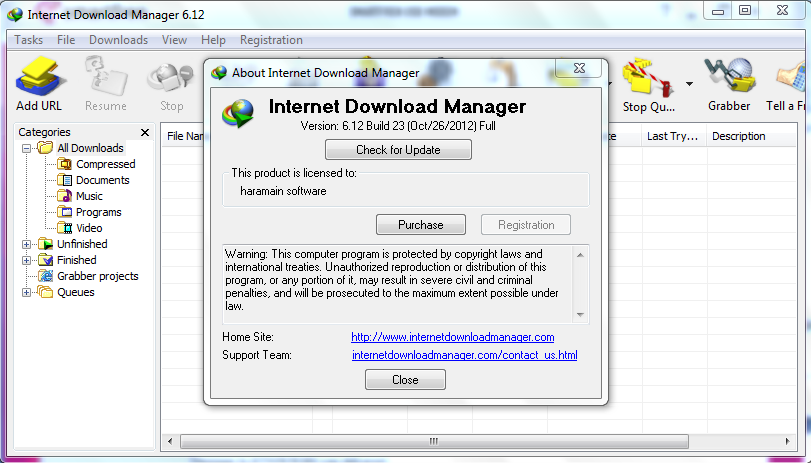Click the Unfinished folder icon

tap(46, 244)
